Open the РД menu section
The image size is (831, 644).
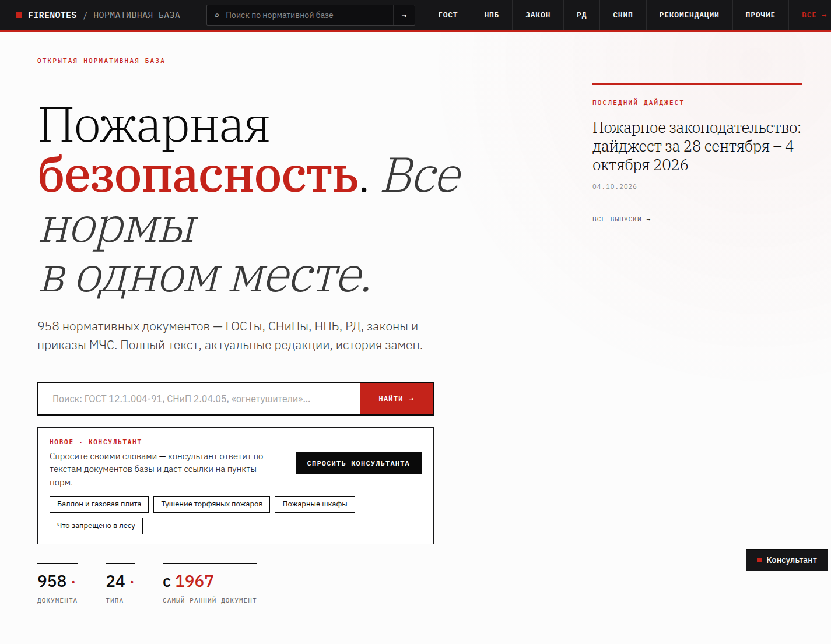(x=581, y=15)
